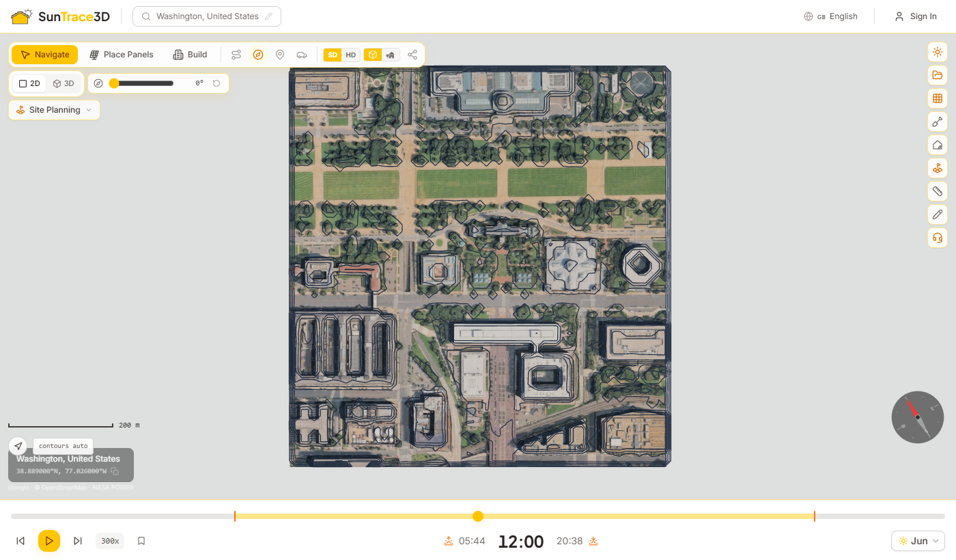The image size is (956, 560).
Task: Click the location search field
Action: click(207, 16)
